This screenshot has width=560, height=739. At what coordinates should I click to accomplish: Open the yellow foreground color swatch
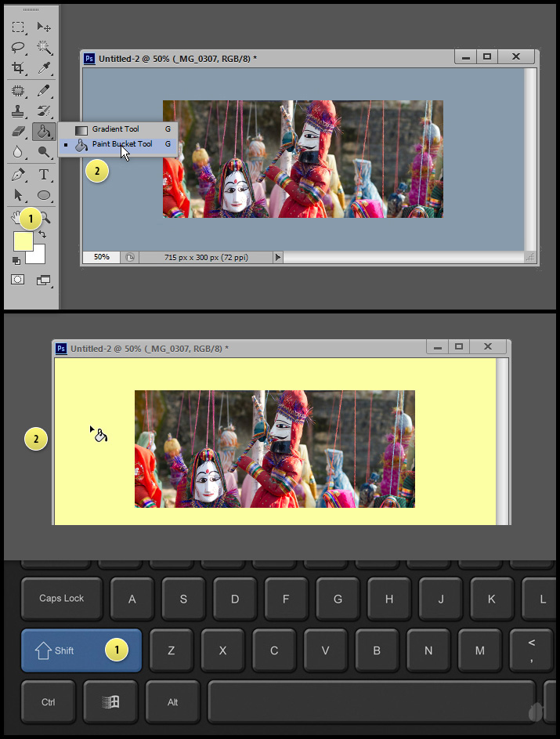pos(21,241)
